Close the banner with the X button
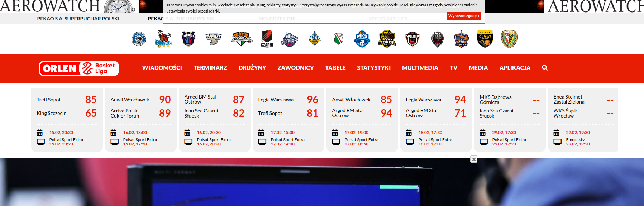This screenshot has width=644, height=206. [474, 159]
